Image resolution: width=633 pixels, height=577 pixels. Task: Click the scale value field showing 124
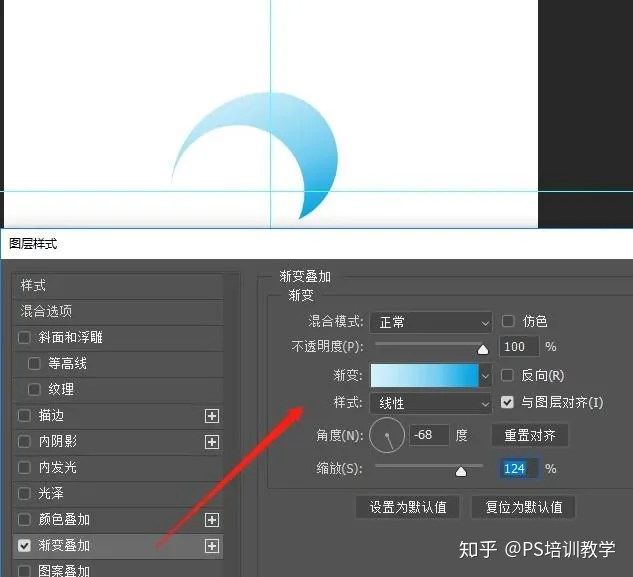[519, 468]
